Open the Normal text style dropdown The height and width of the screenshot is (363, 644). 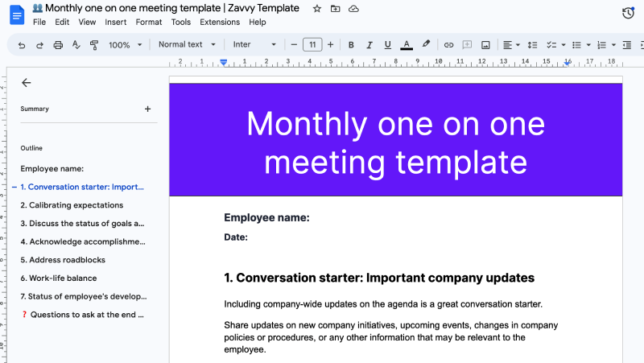(187, 44)
